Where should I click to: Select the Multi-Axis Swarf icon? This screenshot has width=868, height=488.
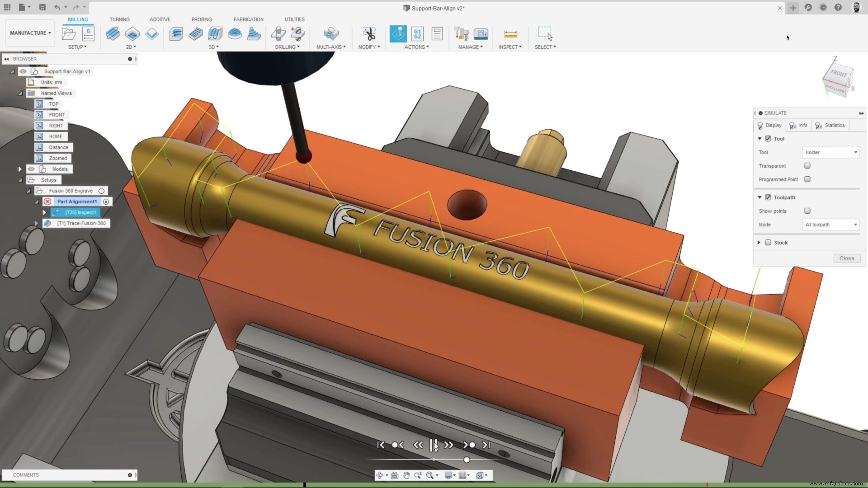[x=331, y=34]
